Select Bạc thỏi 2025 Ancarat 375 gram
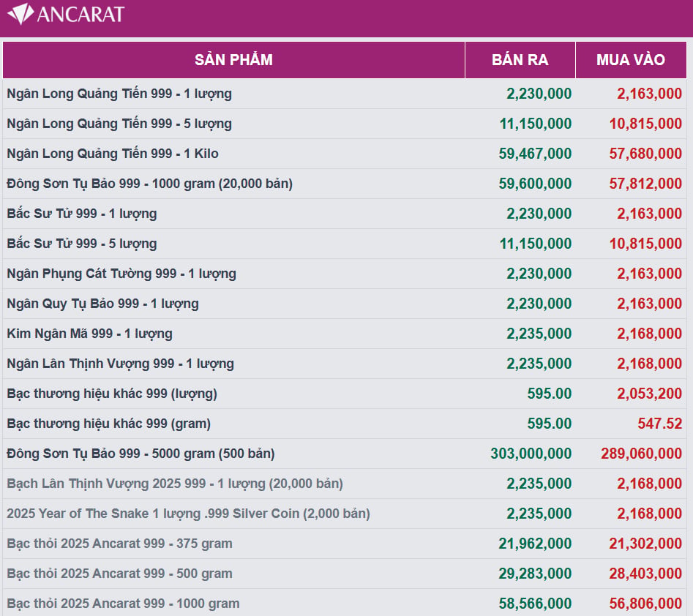Image resolution: width=693 pixels, height=616 pixels. 119,544
